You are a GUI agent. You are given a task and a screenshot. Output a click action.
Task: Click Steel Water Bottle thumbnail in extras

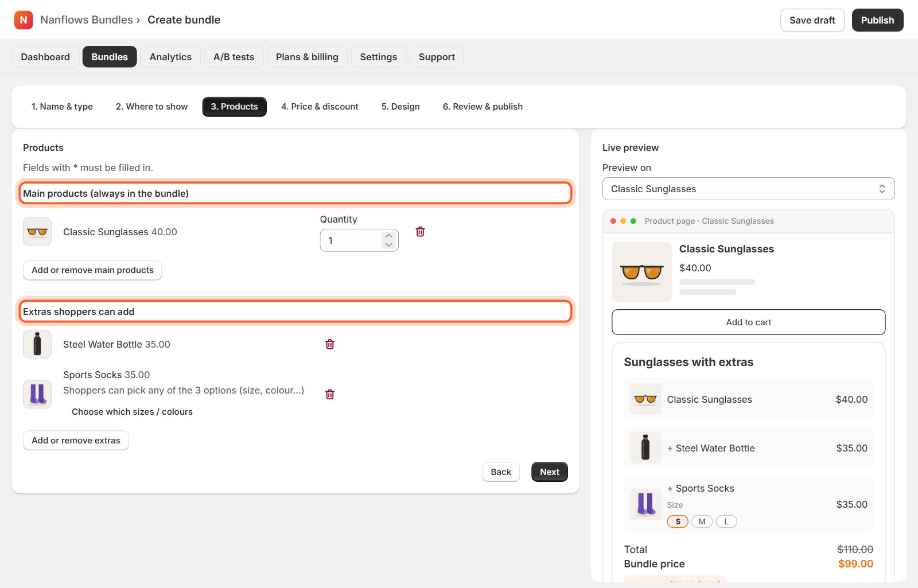37,344
